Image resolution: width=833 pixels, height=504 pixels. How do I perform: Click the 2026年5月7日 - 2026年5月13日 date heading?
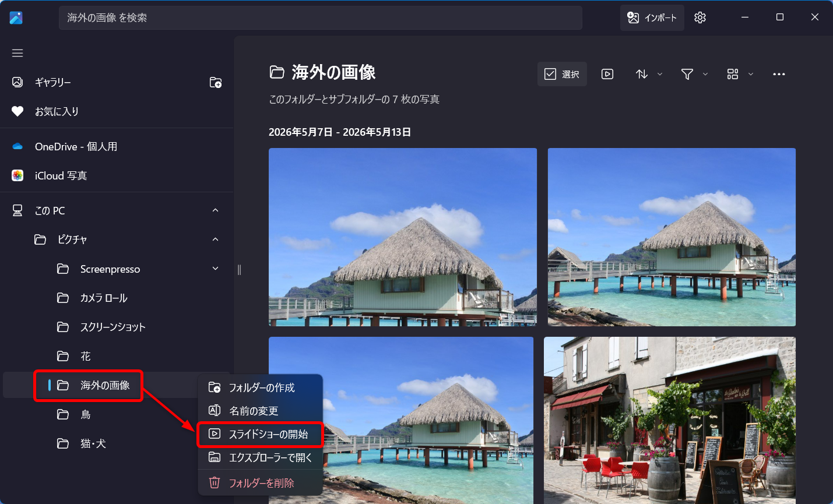[340, 132]
